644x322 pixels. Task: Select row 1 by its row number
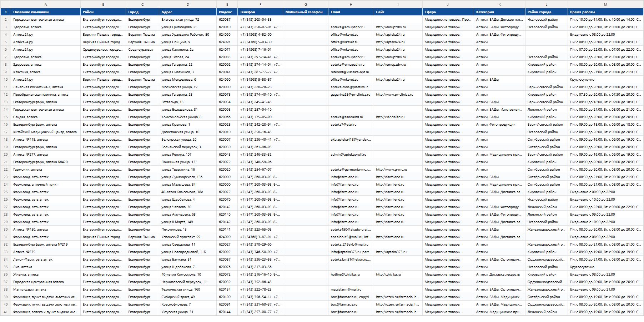[6, 12]
